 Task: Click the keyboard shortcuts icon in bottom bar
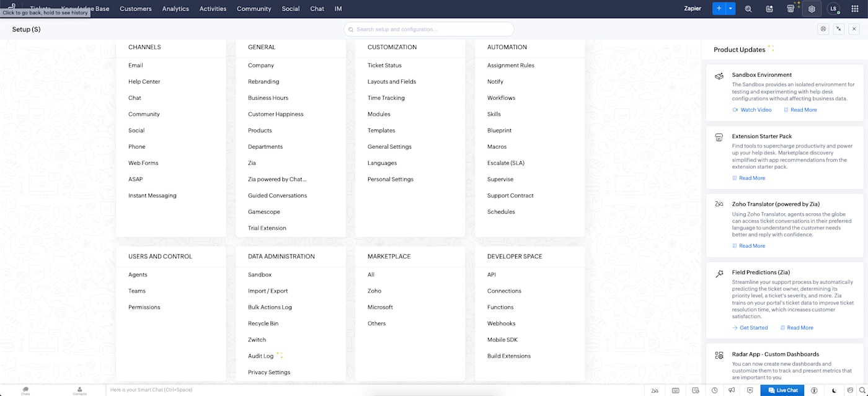coord(675,390)
